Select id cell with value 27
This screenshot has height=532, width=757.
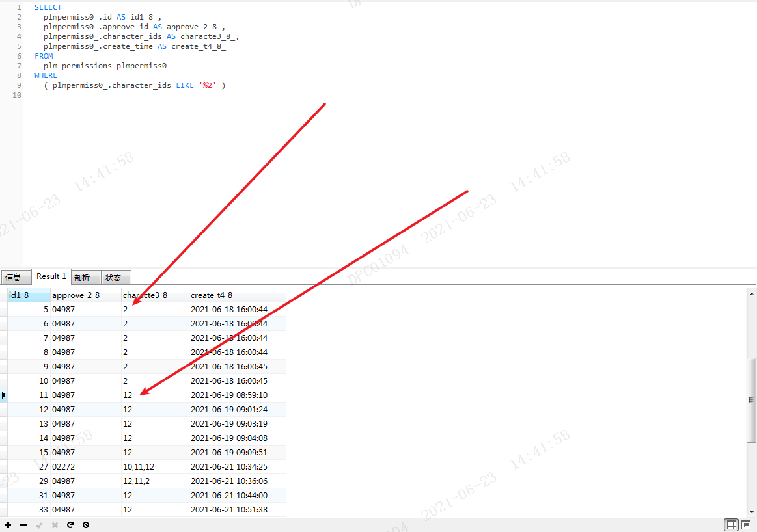coord(29,467)
